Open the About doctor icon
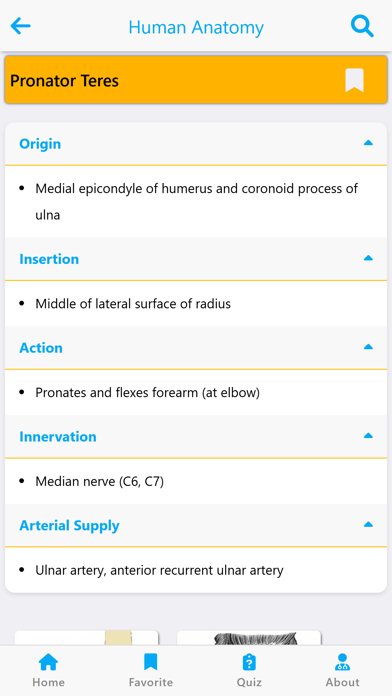The width and height of the screenshot is (392, 696). (342, 662)
